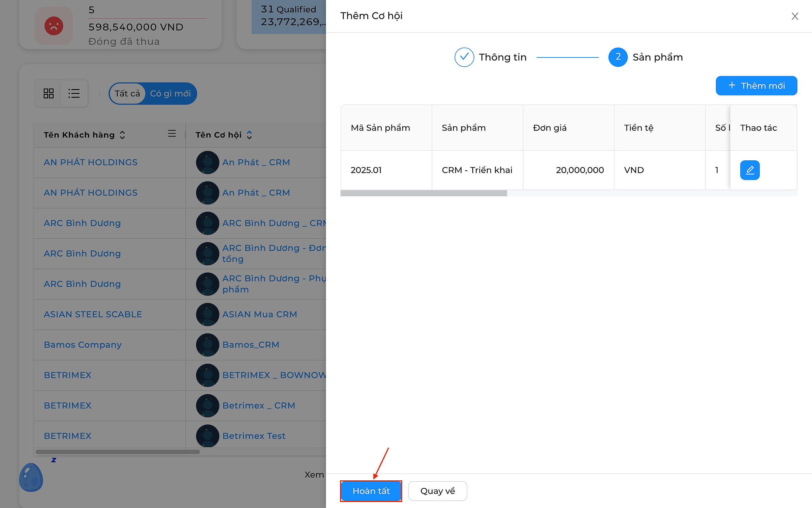
Task: Click the Quay về button
Action: point(437,491)
